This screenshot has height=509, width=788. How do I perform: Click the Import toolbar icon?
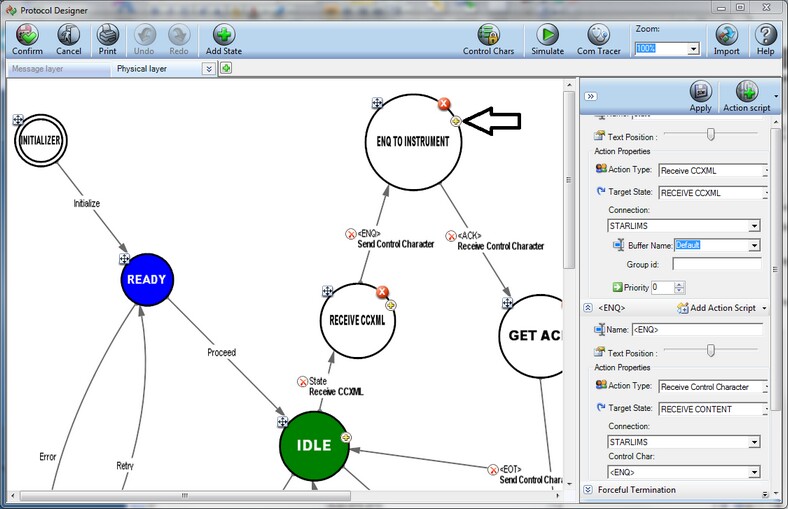(726, 40)
